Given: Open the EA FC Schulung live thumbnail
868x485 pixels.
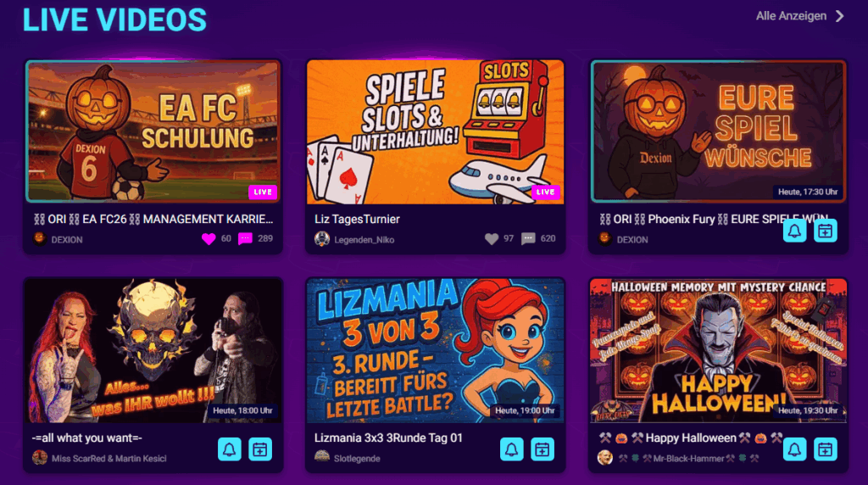Looking at the screenshot, I should pyautogui.click(x=153, y=131).
